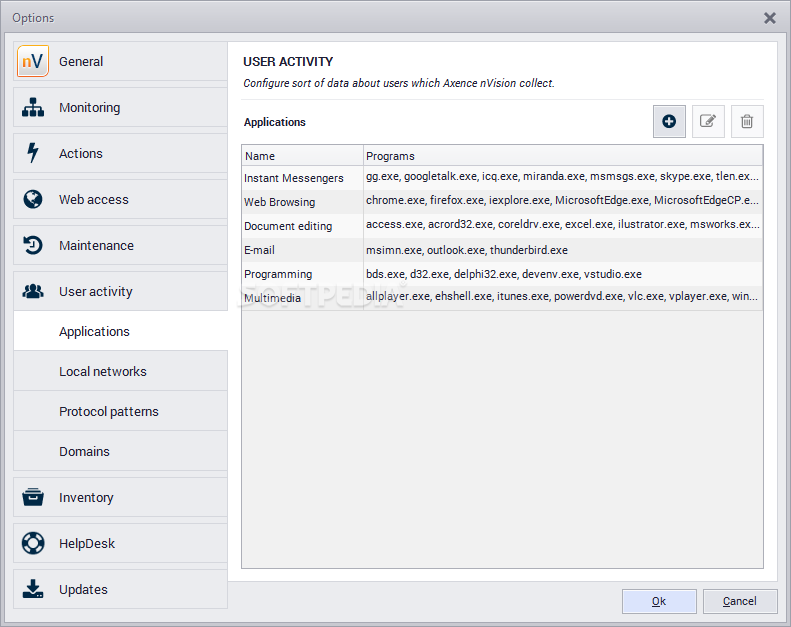This screenshot has width=791, height=627.
Task: Go to the HelpDesk section
Action: pos(120,543)
